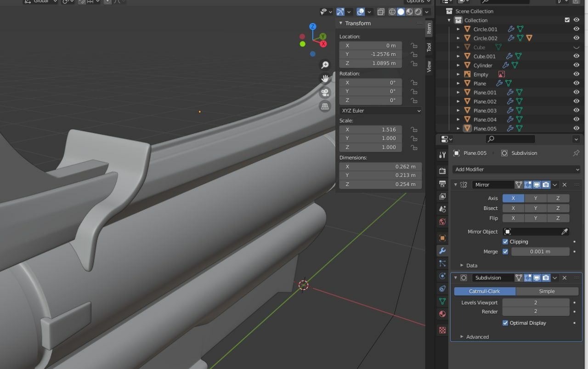
Task: Toggle Subdivision modifier viewport display
Action: click(x=537, y=278)
